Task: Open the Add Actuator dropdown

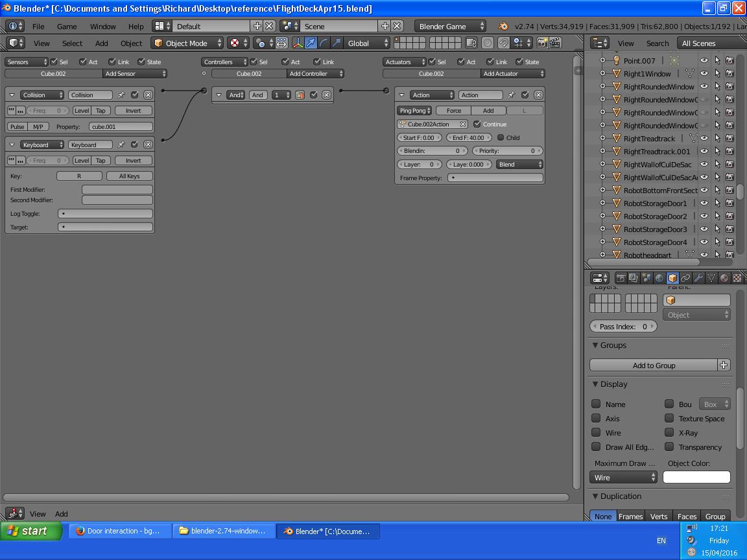Action: (513, 74)
